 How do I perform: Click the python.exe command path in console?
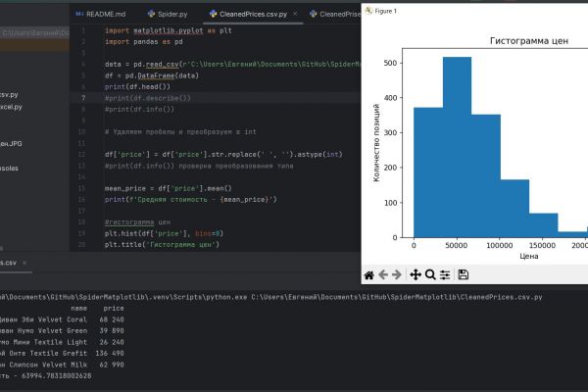point(123,297)
